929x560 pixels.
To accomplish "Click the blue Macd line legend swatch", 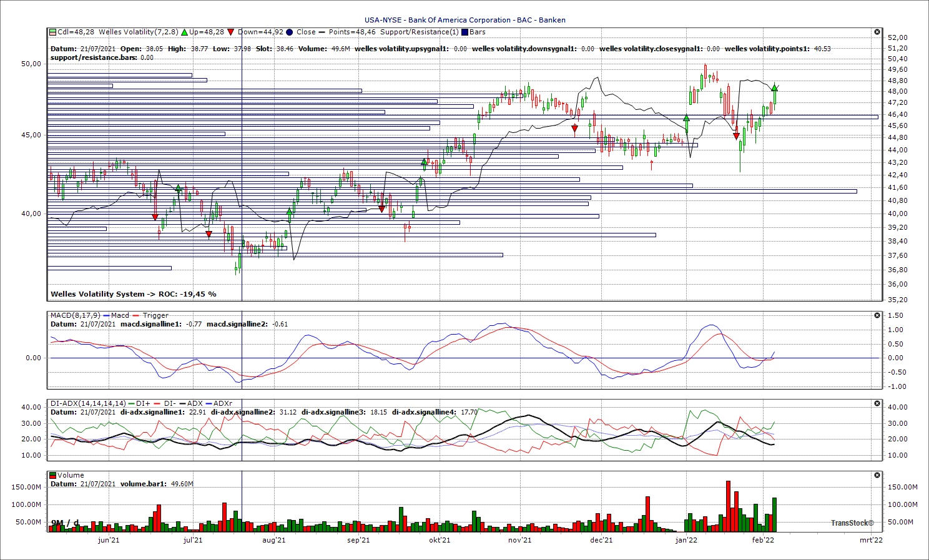I will tap(106, 315).
